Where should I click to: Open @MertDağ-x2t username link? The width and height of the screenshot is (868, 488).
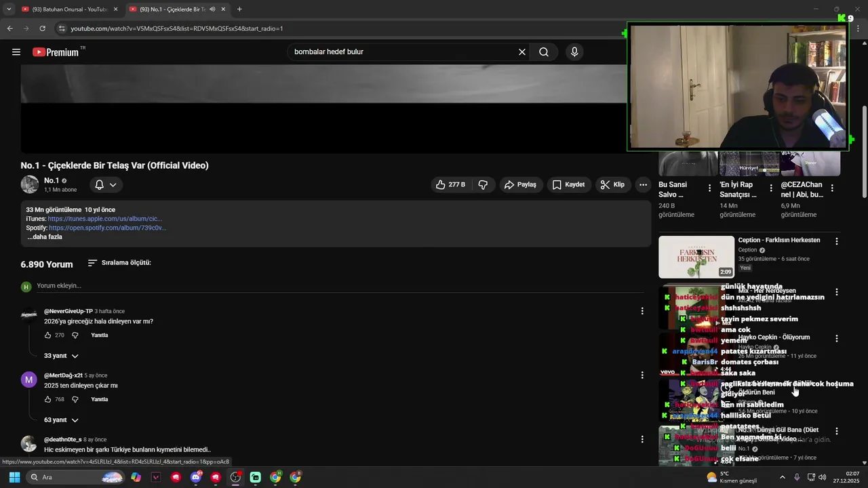(63, 375)
